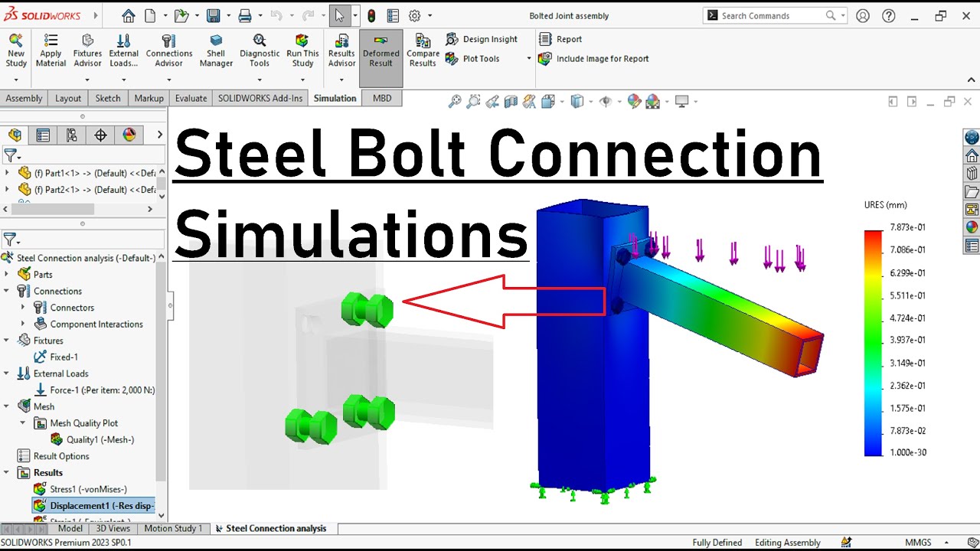Image resolution: width=980 pixels, height=551 pixels.
Task: Switch to the Evaluate tab
Action: [x=191, y=98]
